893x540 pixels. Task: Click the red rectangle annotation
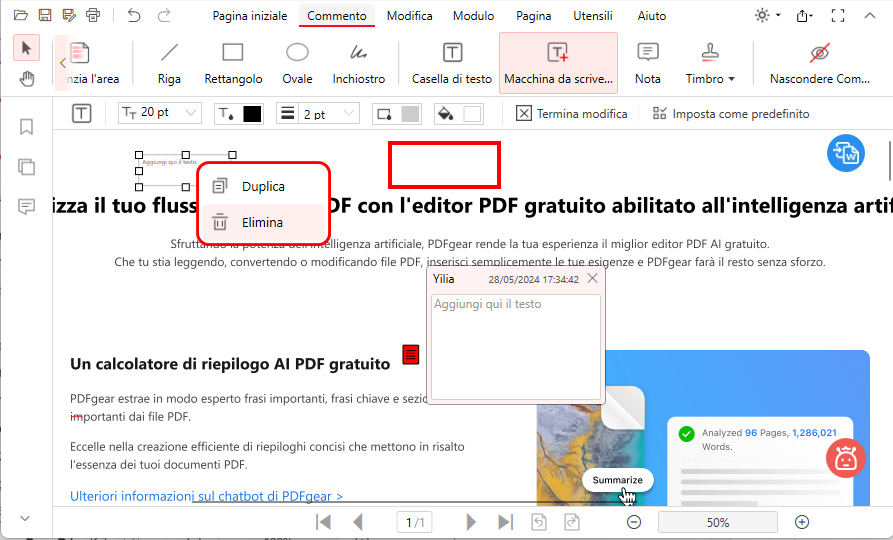coord(444,165)
